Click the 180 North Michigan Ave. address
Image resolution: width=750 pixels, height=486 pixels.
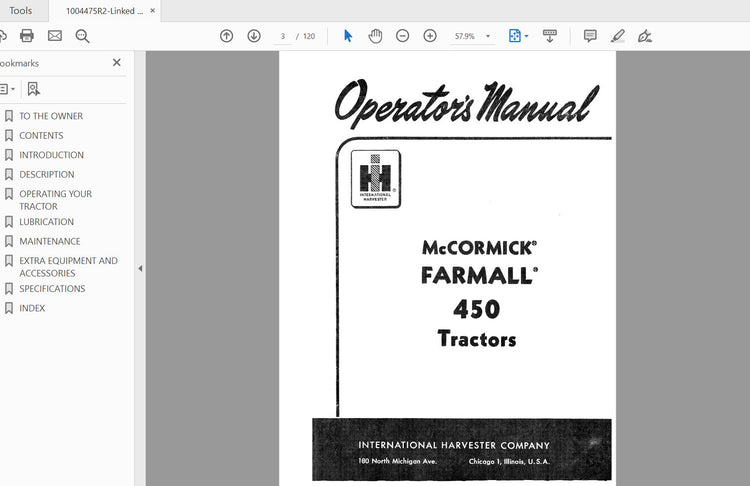[397, 461]
